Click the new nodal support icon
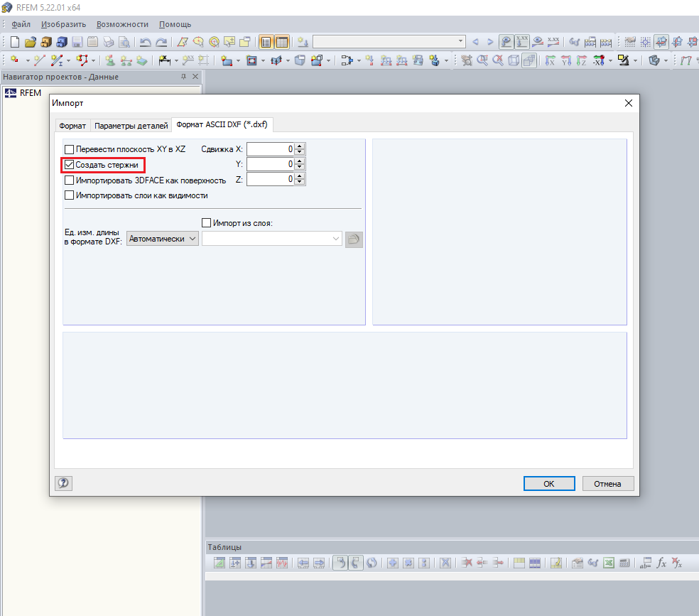 coord(110,60)
